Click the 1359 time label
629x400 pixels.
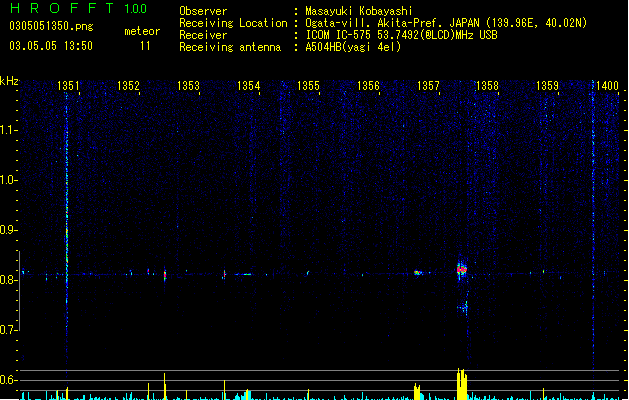(548, 86)
